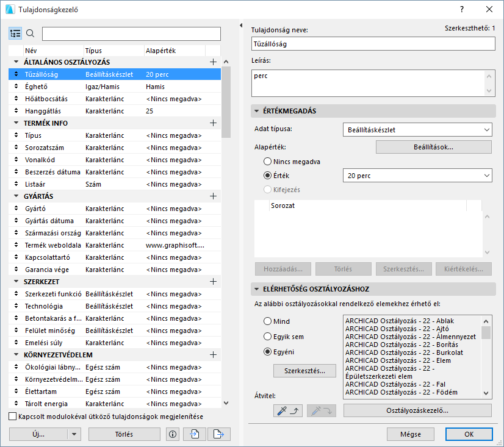The image size is (504, 447).
Task: Collapse the KÖRNYEZETVÉDELEM group
Action: click(16, 355)
